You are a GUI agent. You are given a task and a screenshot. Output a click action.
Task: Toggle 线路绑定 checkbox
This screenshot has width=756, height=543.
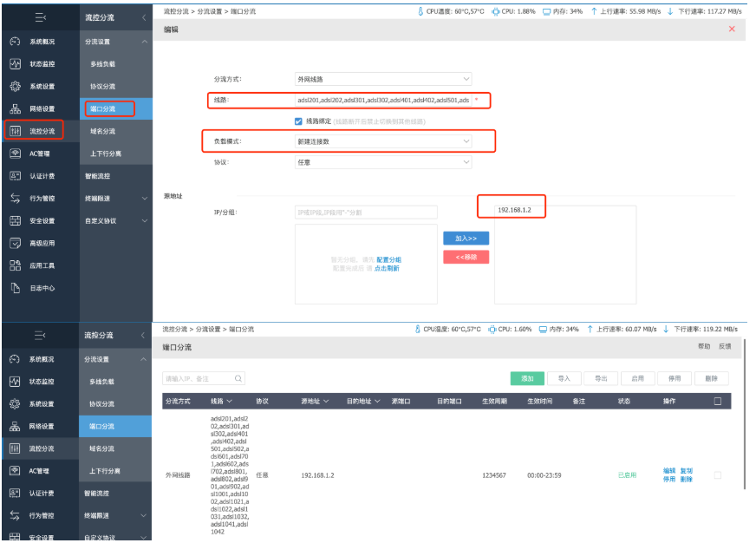(x=298, y=121)
